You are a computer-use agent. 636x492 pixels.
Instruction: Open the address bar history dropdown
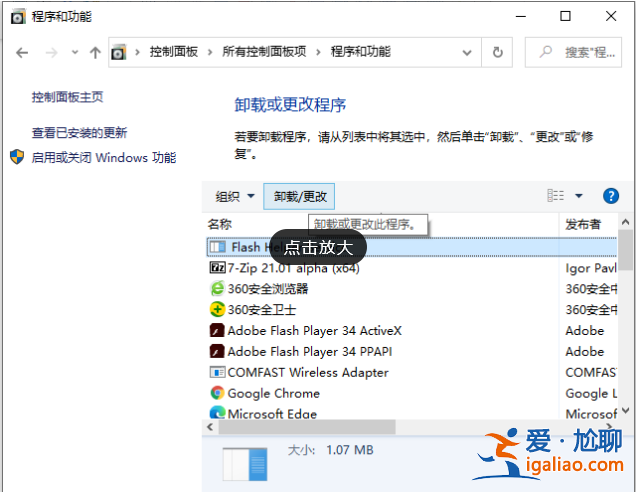(x=467, y=53)
